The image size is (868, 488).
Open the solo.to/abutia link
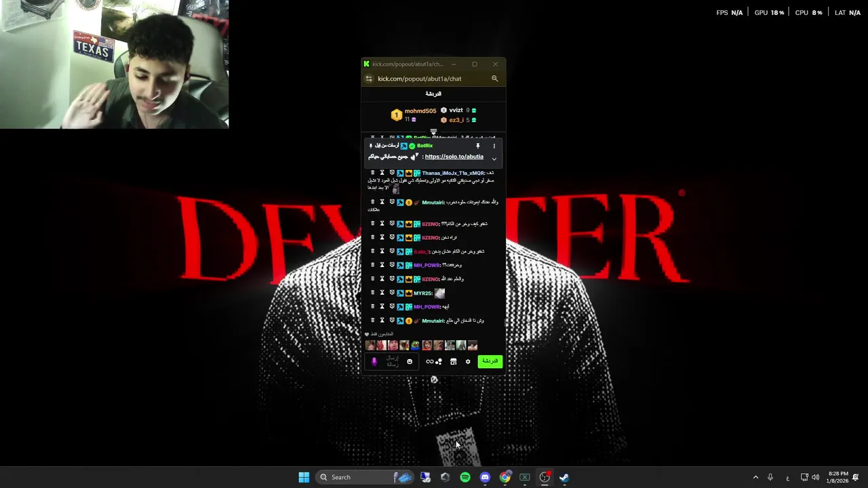[x=454, y=157]
